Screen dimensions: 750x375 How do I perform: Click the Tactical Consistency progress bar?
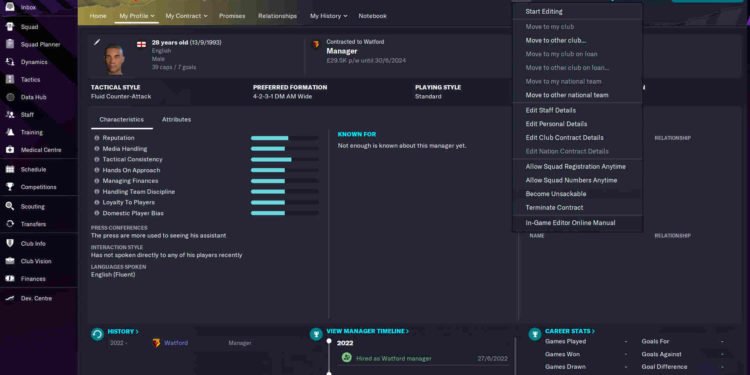285,159
